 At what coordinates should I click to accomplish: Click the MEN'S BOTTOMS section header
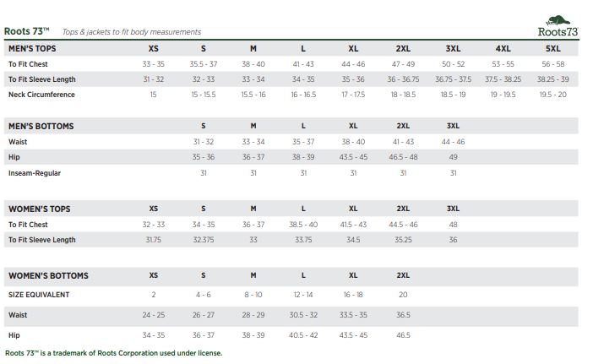pyautogui.click(x=41, y=126)
